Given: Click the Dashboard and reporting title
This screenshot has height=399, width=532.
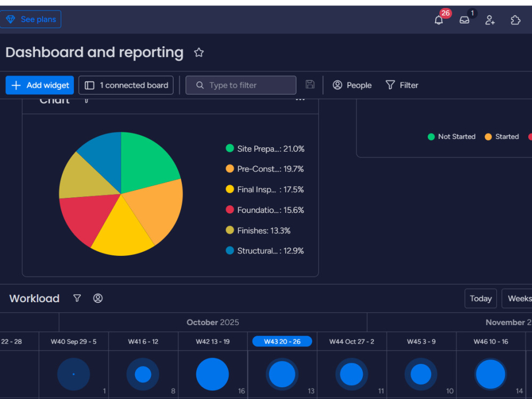Looking at the screenshot, I should point(94,53).
